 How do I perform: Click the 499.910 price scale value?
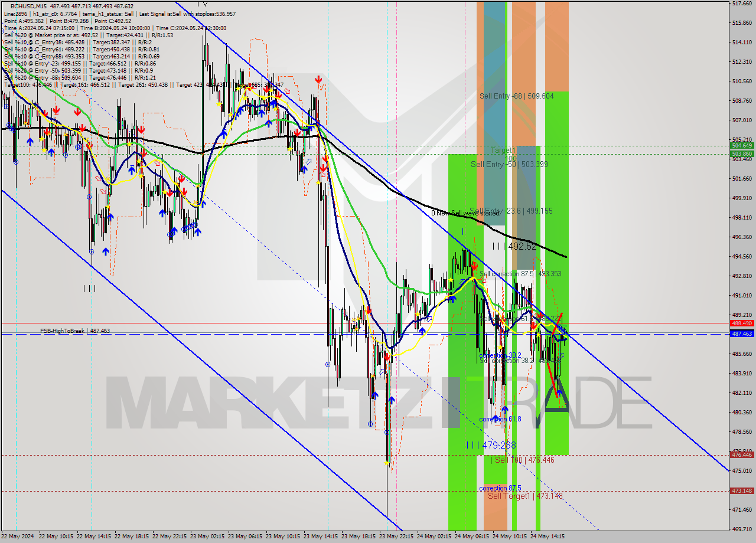click(x=742, y=198)
